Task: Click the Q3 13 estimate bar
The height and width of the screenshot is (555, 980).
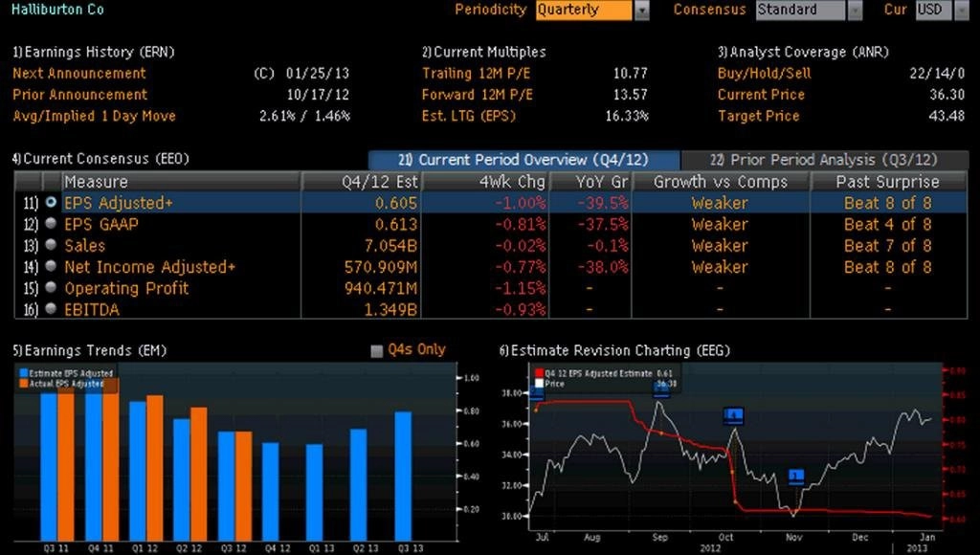Action: (404, 477)
